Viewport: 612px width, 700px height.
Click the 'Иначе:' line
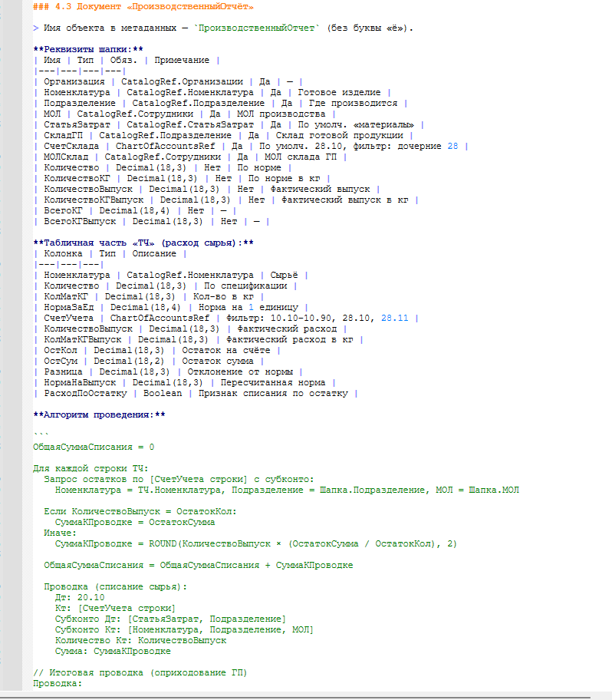click(61, 533)
